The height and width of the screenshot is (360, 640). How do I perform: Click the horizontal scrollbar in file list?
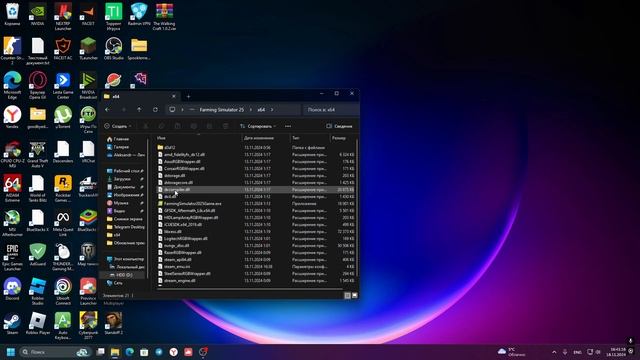click(249, 289)
